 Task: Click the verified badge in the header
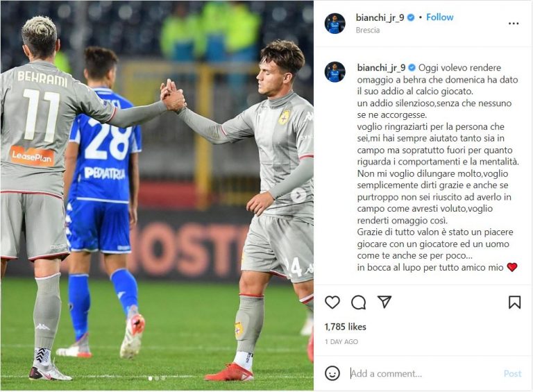(411, 17)
